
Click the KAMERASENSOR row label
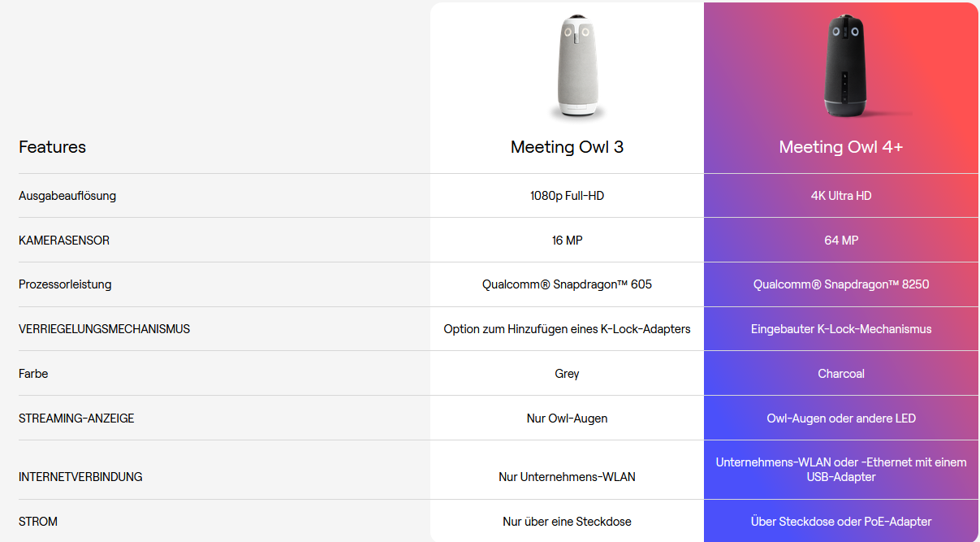[x=64, y=241]
